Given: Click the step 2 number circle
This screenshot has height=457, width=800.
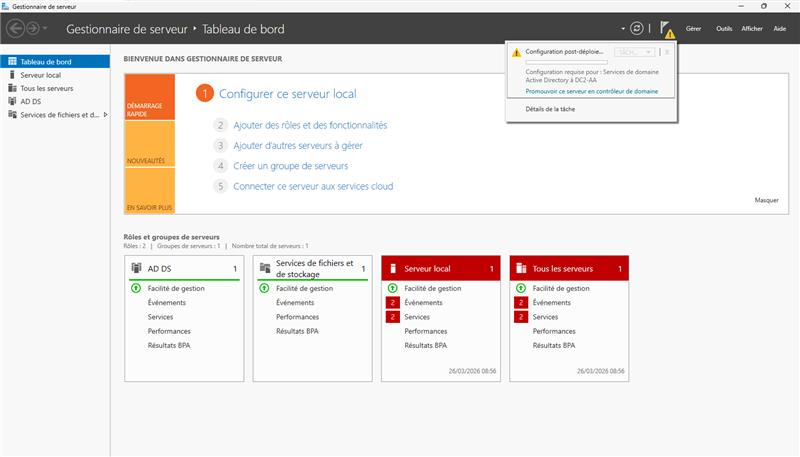Looking at the screenshot, I should coord(220,125).
